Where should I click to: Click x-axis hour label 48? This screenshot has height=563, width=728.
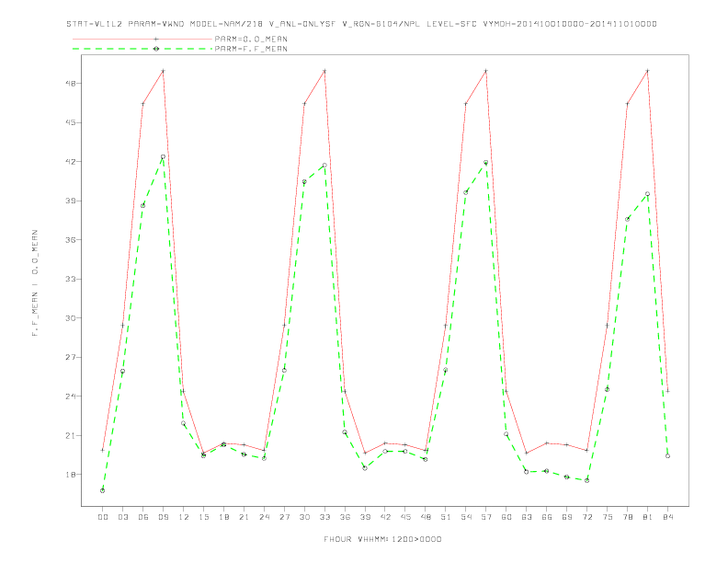(x=426, y=517)
